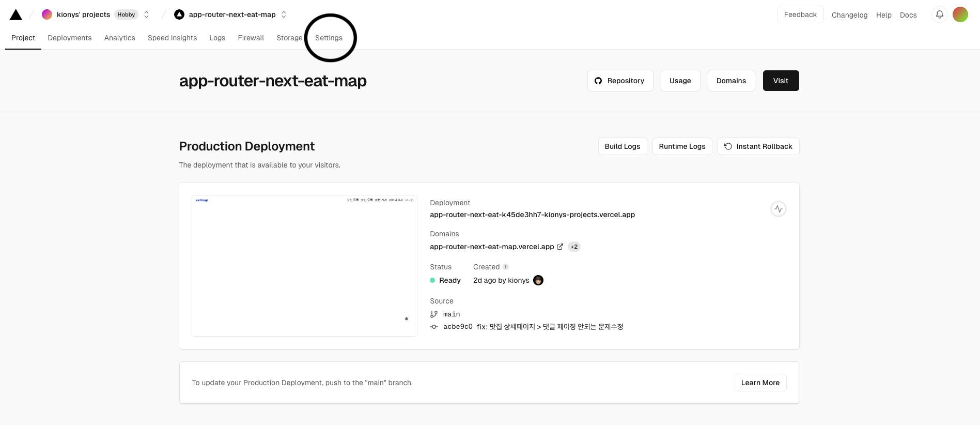Click the app-router-next-eat-map project icon

click(x=179, y=14)
